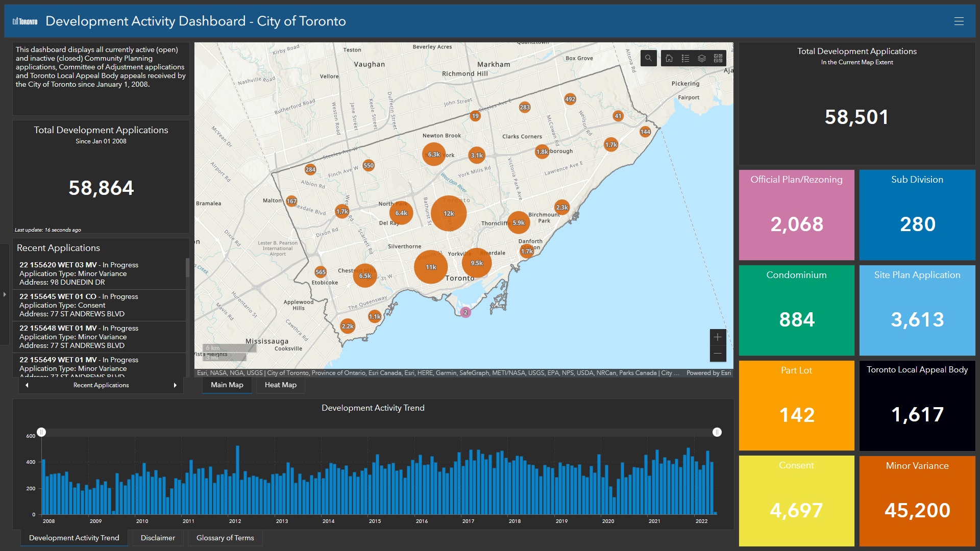Open the hamburger menu in header
This screenshot has width=980, height=551.
coord(959,21)
